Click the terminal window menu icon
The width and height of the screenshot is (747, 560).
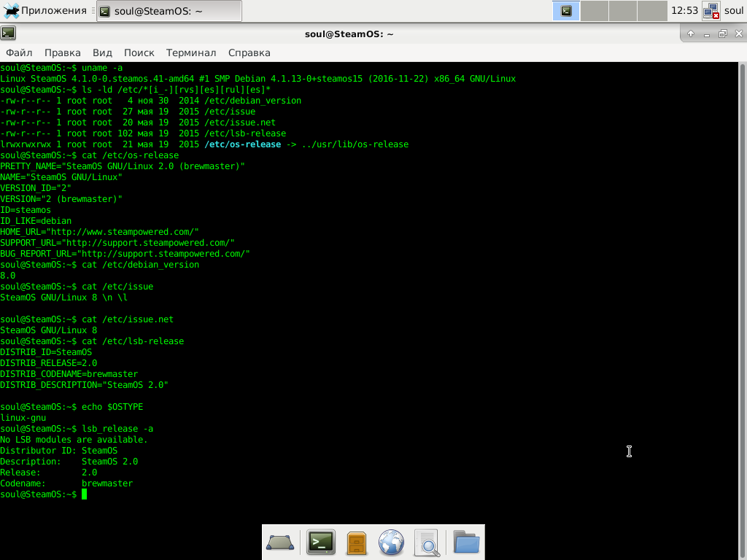coord(8,33)
